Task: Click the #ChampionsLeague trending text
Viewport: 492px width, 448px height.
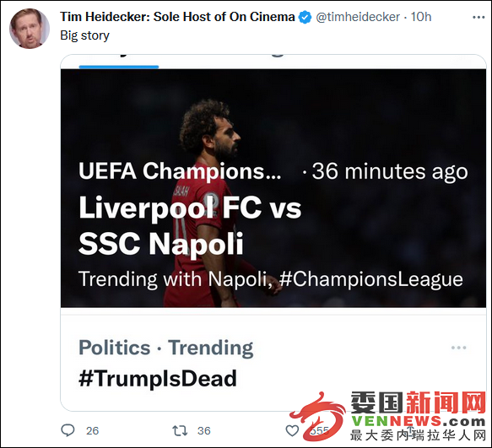Action: point(370,279)
